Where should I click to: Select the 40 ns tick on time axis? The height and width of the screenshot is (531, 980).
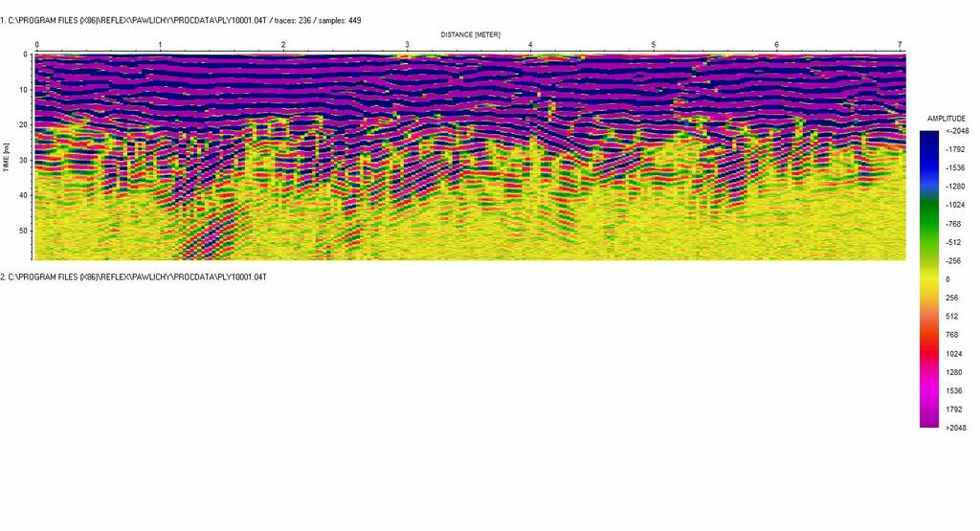pos(24,195)
